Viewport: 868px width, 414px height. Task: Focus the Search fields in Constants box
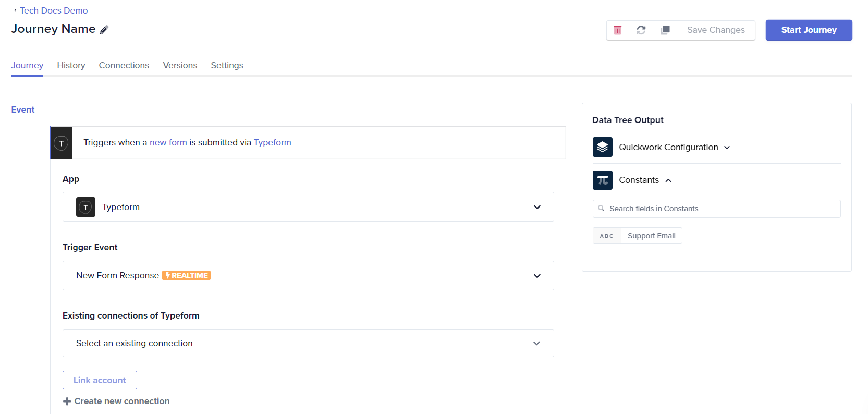pyautogui.click(x=716, y=209)
